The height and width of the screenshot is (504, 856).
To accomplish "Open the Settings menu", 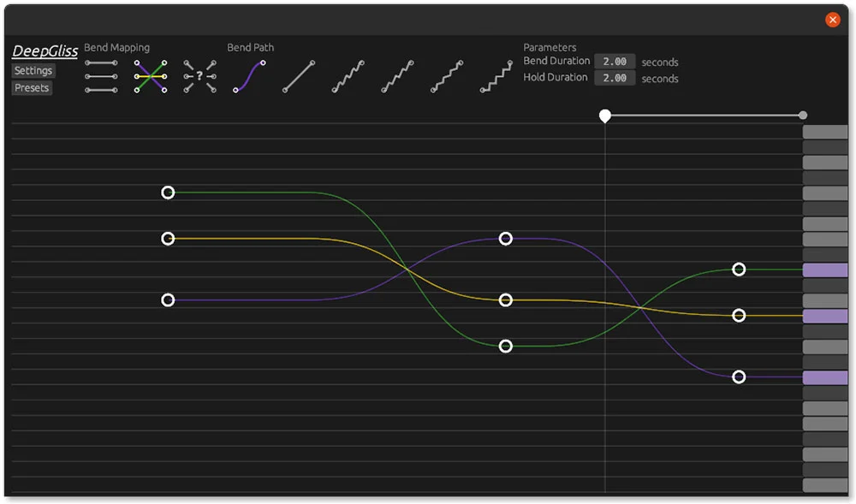I will pos(33,71).
